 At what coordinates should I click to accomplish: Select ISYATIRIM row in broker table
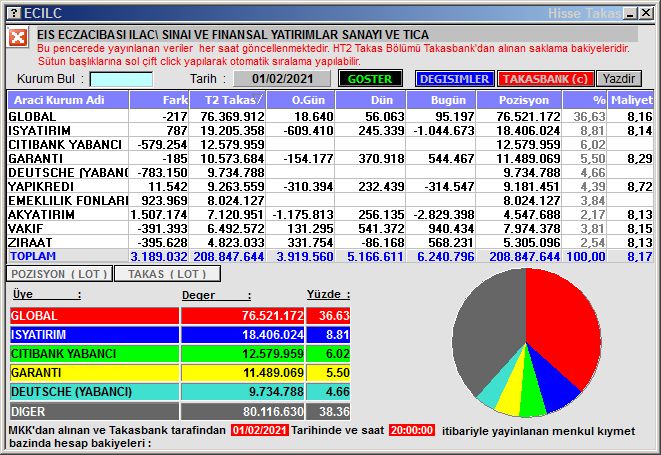click(330, 131)
